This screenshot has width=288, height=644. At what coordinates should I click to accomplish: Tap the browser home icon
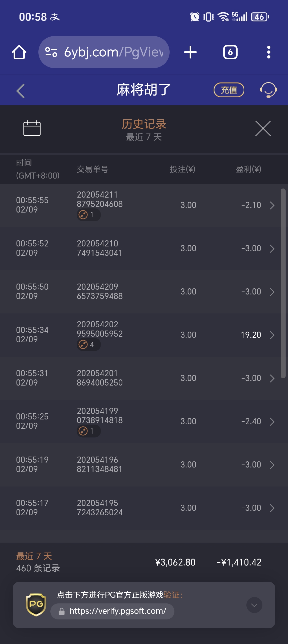[19, 52]
